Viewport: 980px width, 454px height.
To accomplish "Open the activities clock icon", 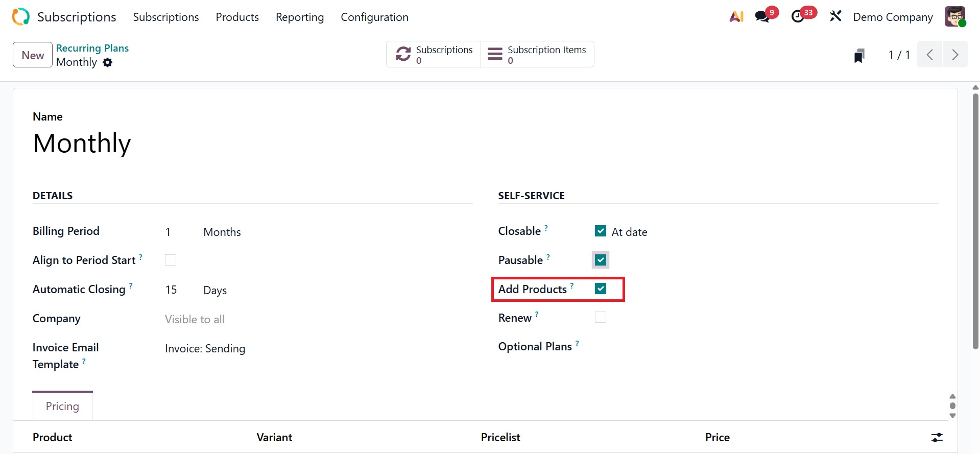I will point(798,17).
